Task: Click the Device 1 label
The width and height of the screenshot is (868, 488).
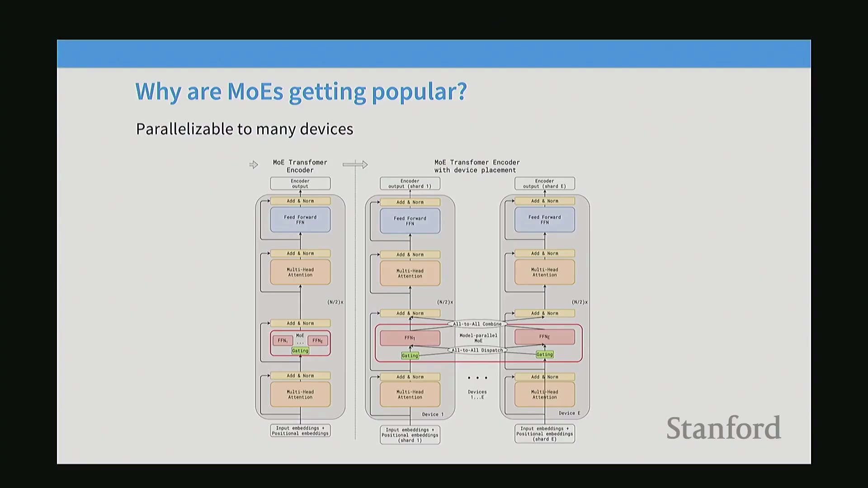Action: (433, 414)
